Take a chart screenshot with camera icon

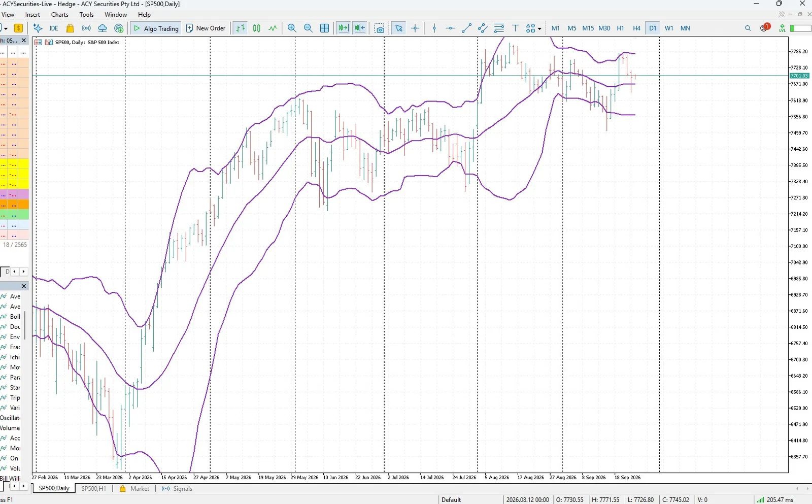(x=379, y=28)
